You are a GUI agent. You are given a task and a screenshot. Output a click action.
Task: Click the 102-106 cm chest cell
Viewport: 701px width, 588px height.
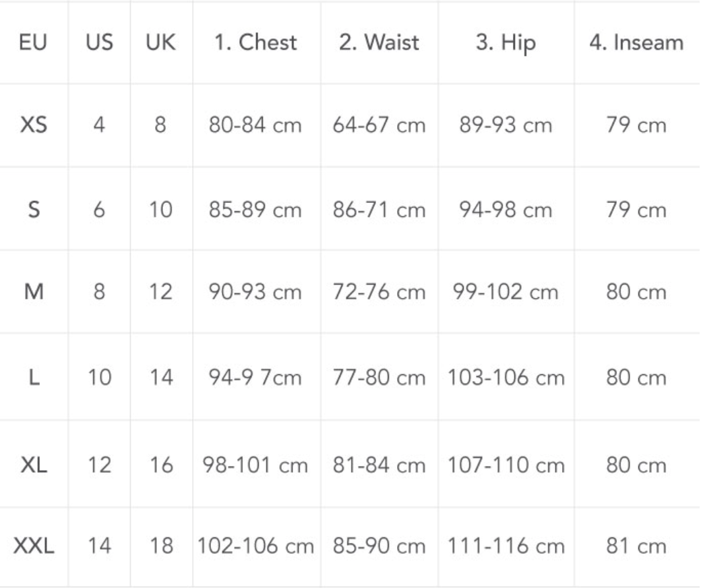pos(256,546)
